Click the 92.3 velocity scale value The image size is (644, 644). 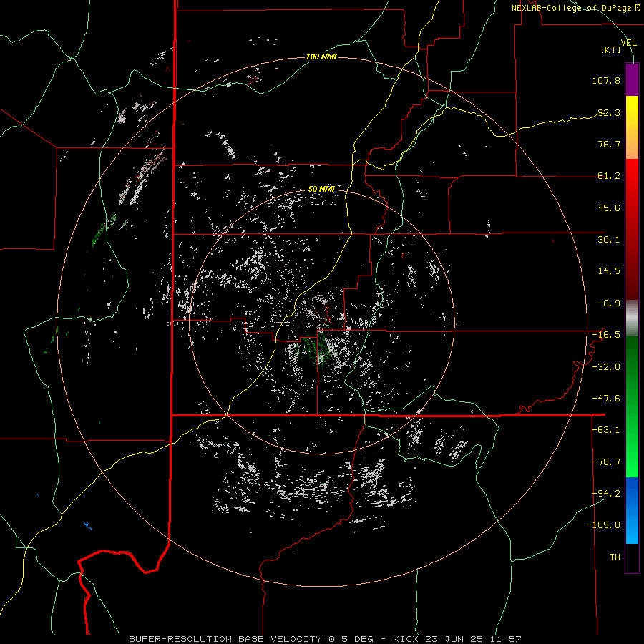point(609,112)
